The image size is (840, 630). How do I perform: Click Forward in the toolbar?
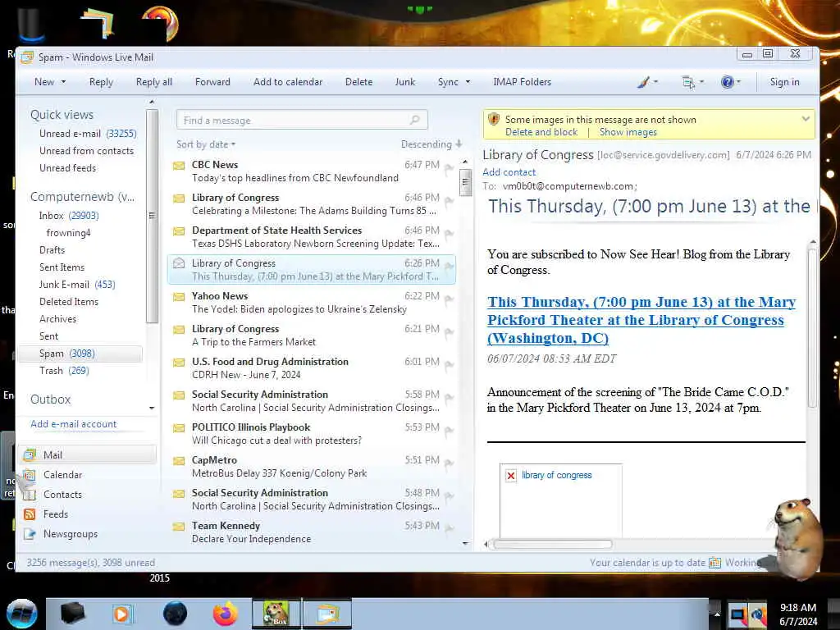click(x=212, y=82)
